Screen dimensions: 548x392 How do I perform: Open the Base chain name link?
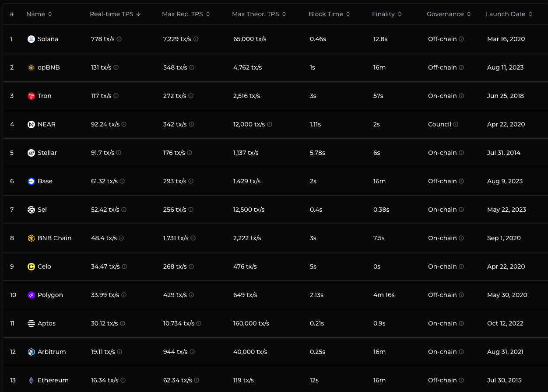click(x=45, y=181)
